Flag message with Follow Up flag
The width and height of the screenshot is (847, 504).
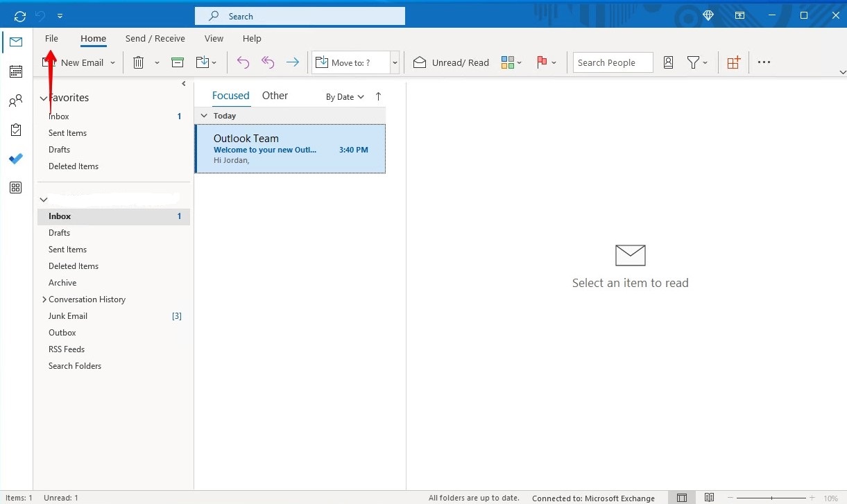click(542, 62)
